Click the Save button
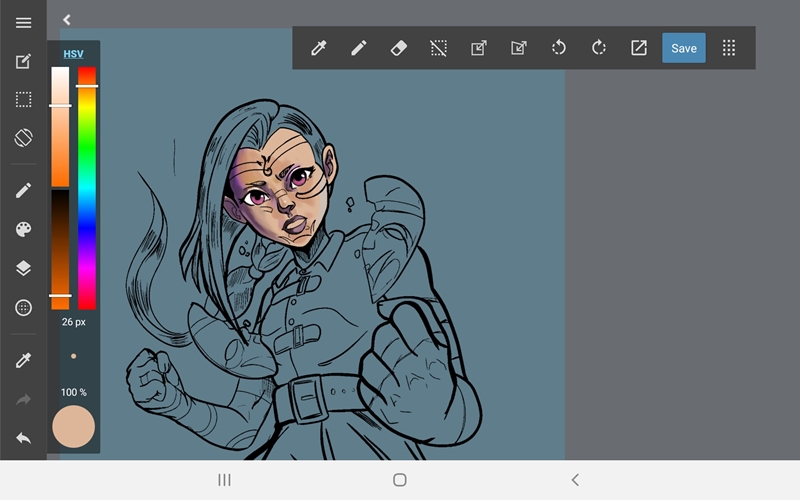This screenshot has width=800, height=500. (684, 48)
